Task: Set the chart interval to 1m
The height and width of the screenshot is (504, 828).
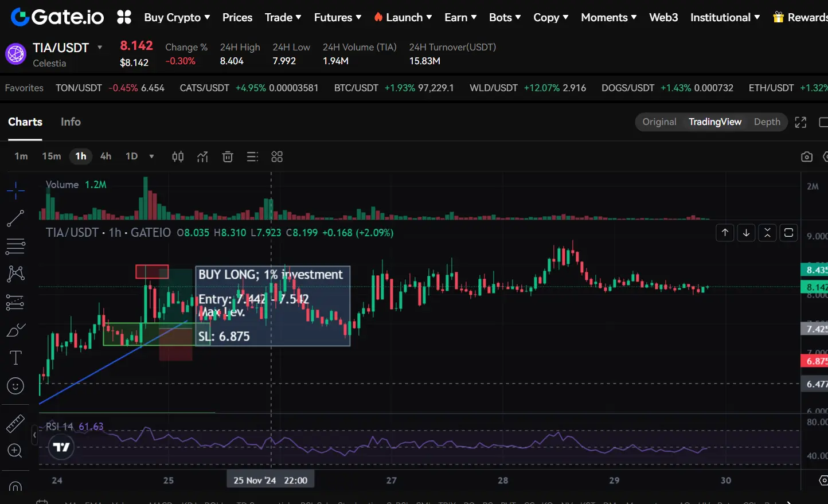Action: pos(21,156)
